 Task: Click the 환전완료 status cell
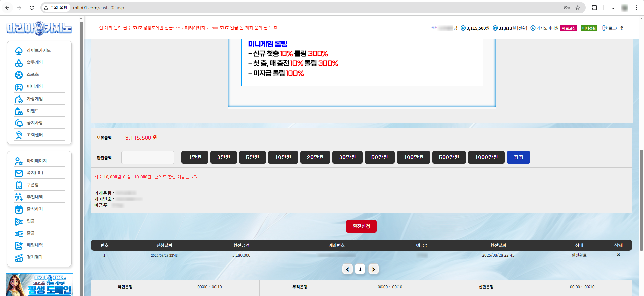coord(579,255)
